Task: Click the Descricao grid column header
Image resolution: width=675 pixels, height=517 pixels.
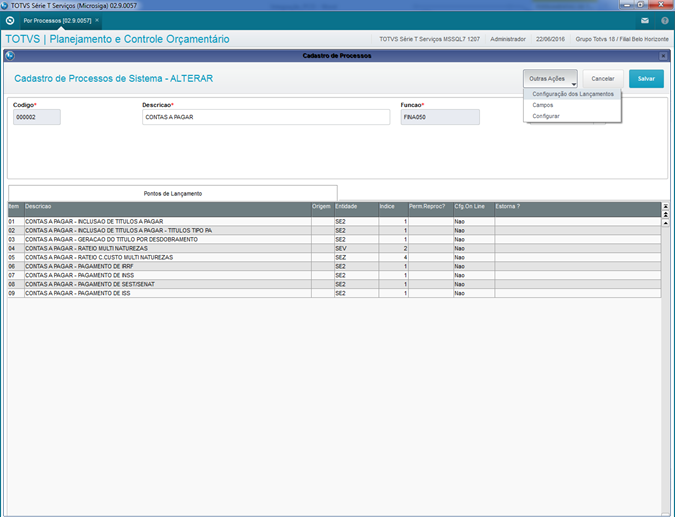Action: [167, 210]
